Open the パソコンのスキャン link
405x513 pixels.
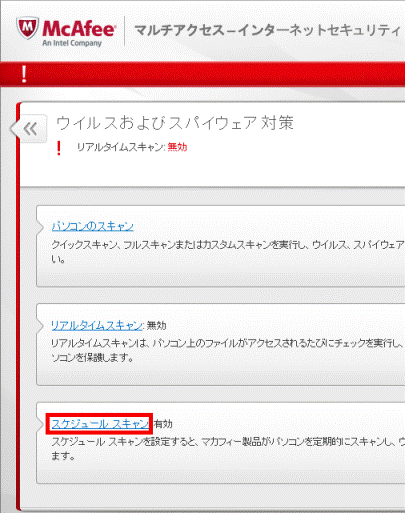(x=93, y=226)
